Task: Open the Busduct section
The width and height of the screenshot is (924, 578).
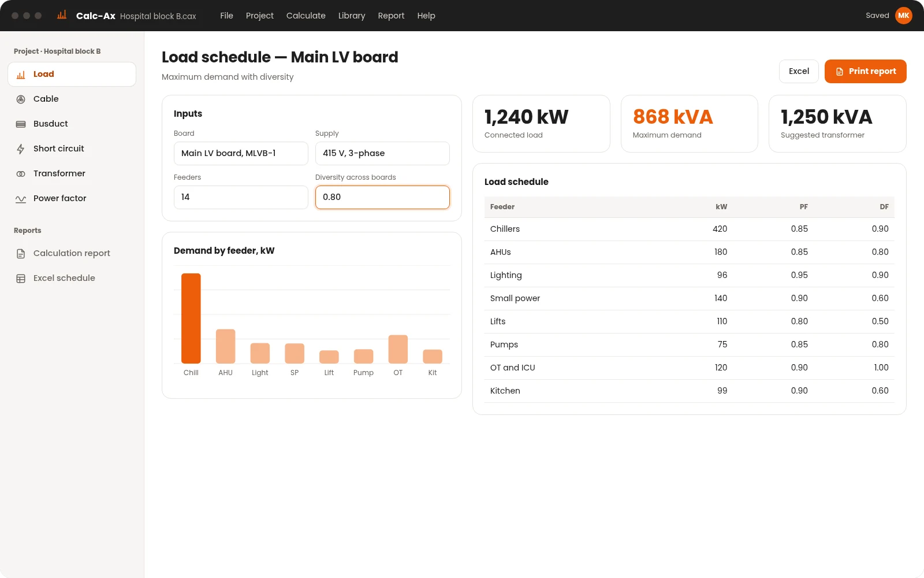Action: pos(72,124)
